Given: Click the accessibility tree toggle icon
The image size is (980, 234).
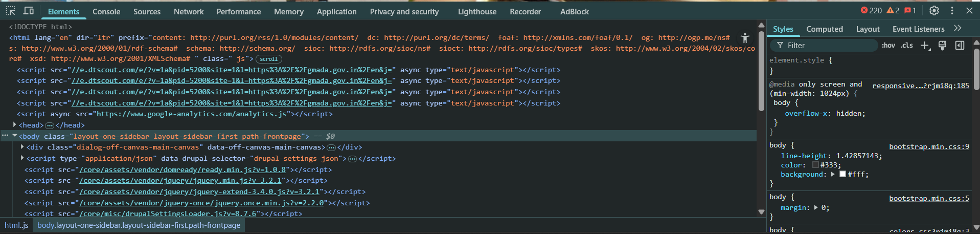Looking at the screenshot, I should coord(745,37).
